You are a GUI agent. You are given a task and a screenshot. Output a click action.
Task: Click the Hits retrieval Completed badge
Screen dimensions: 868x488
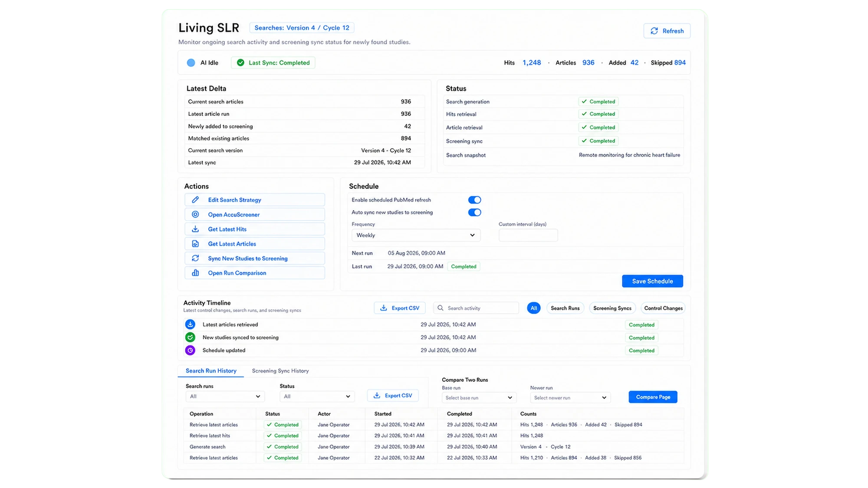coord(598,114)
